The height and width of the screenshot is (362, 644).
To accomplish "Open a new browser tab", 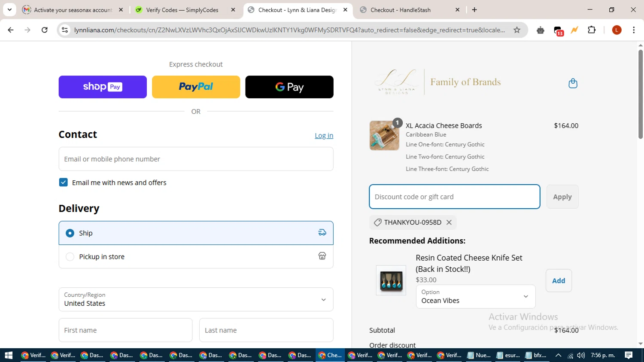I will tap(474, 10).
